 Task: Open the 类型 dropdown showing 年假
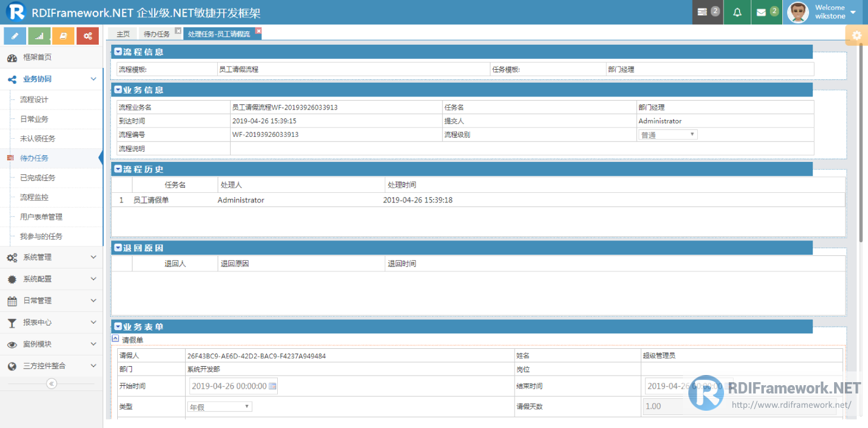(x=220, y=407)
